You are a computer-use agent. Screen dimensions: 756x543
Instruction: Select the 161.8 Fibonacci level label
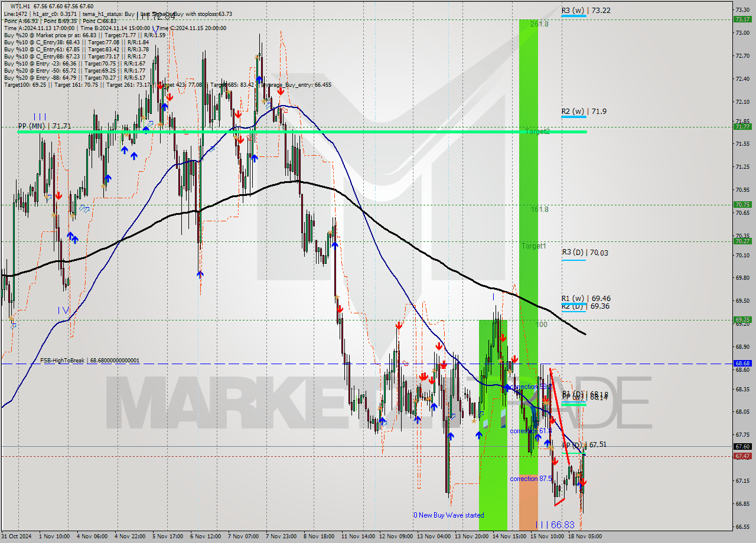[539, 209]
